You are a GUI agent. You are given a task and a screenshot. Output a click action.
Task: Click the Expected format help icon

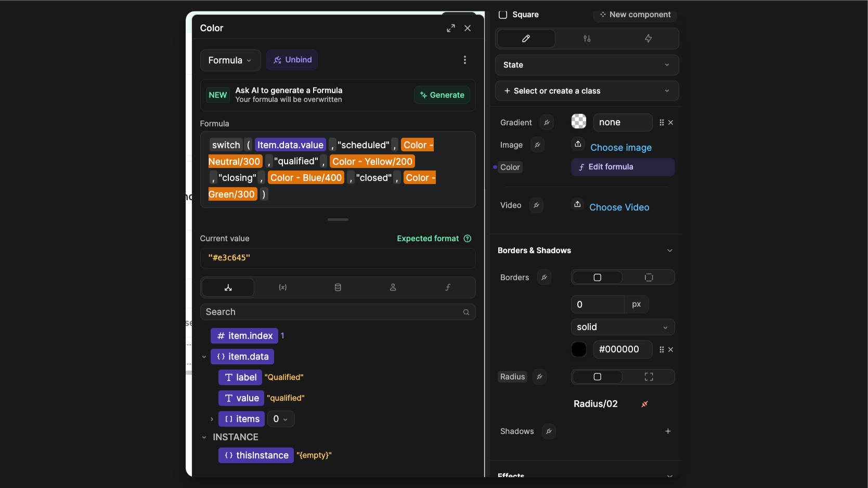click(x=467, y=239)
